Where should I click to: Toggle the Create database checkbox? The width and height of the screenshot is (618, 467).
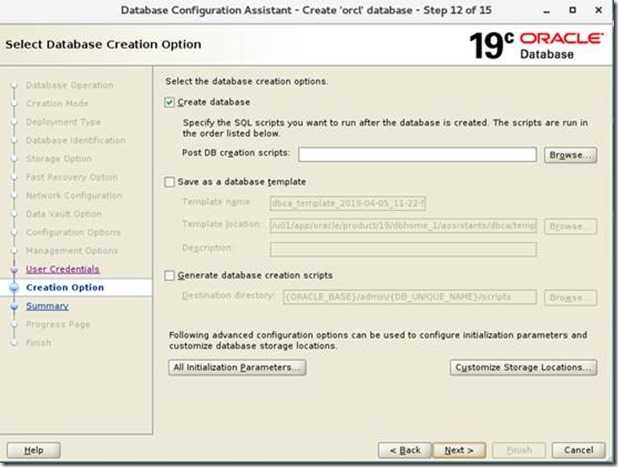[169, 102]
